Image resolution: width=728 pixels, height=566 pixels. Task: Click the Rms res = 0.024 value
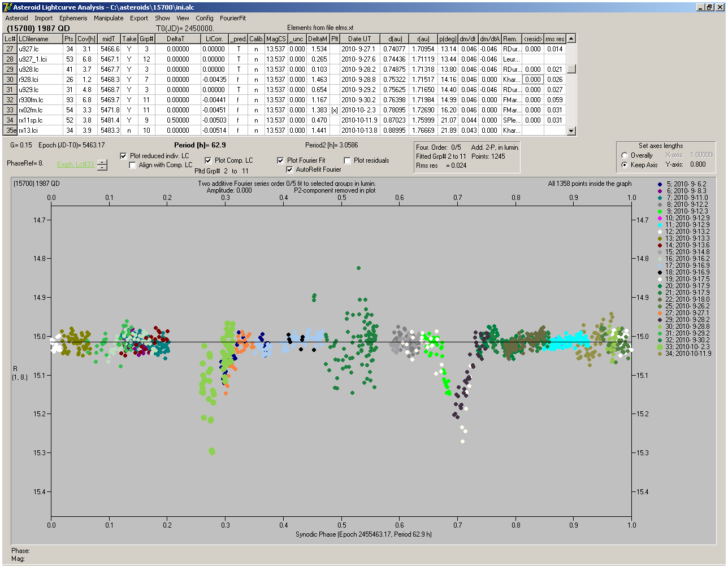(x=441, y=166)
